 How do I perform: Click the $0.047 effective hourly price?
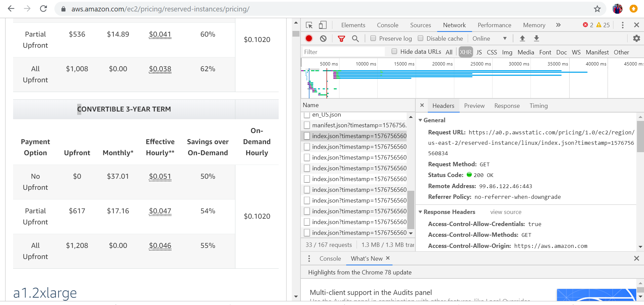[x=160, y=211]
